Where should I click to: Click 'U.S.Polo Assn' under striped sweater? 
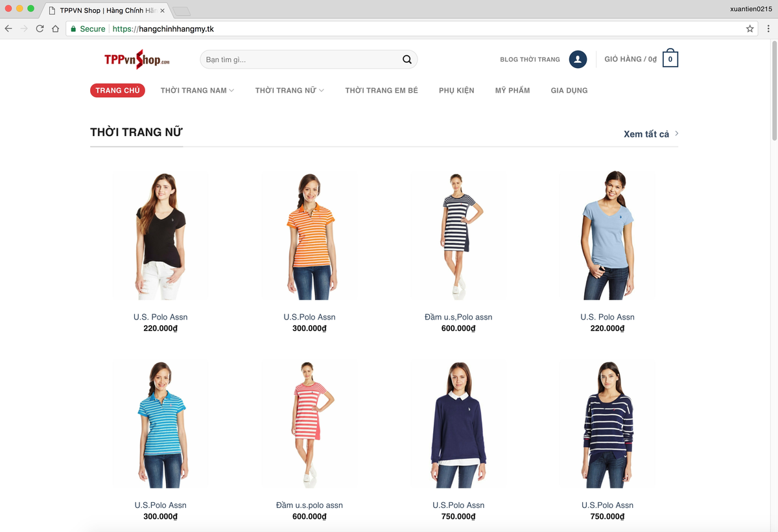tap(607, 505)
